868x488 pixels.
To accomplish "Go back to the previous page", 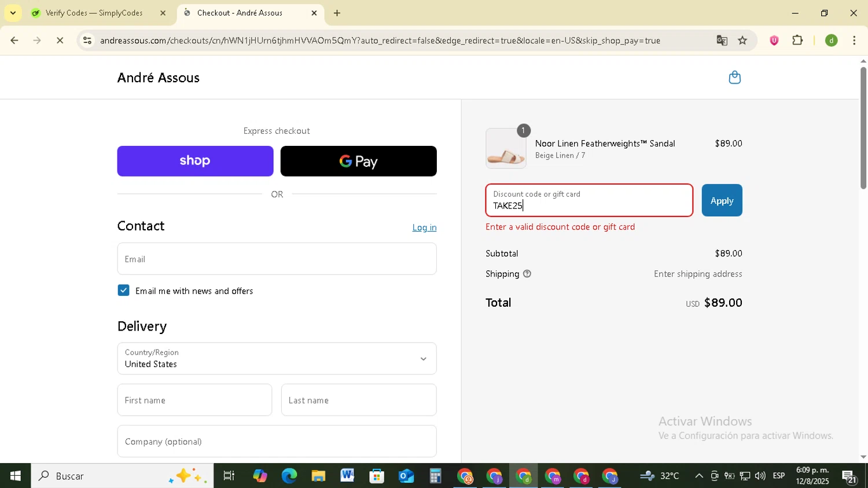I will point(14,41).
